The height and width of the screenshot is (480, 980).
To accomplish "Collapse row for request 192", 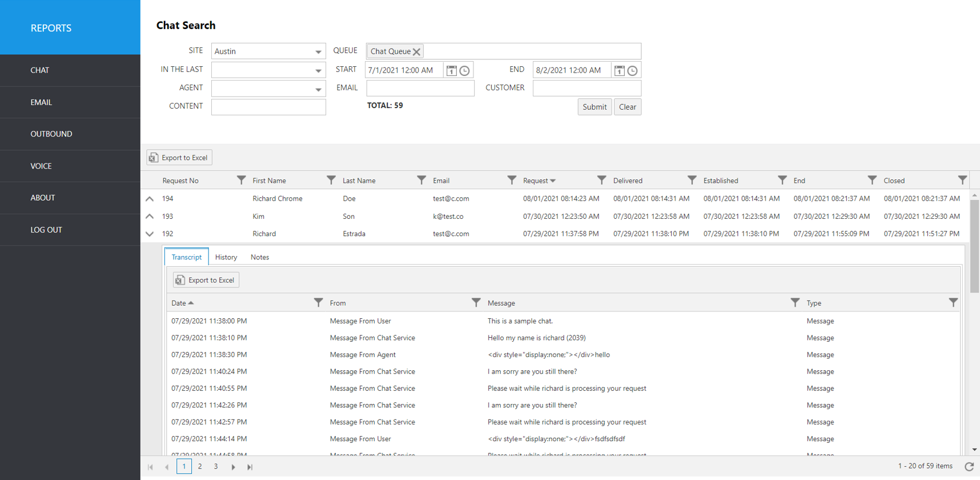I will pos(150,234).
